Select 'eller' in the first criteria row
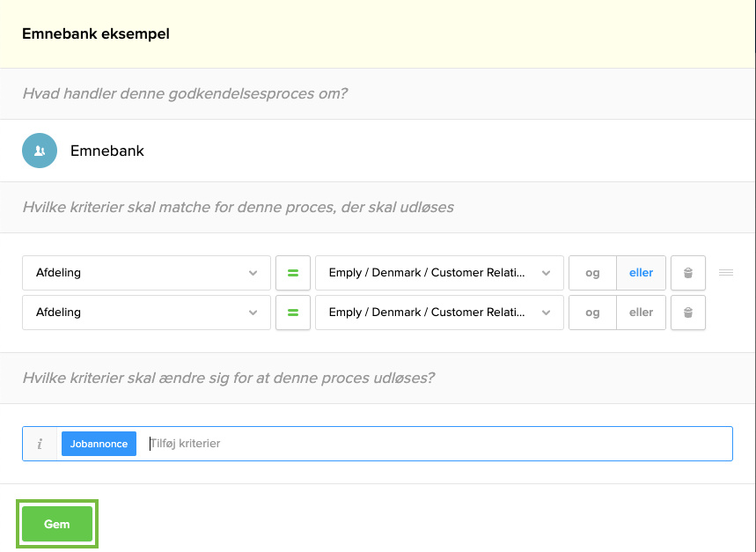The image size is (756, 552). pyautogui.click(x=641, y=273)
